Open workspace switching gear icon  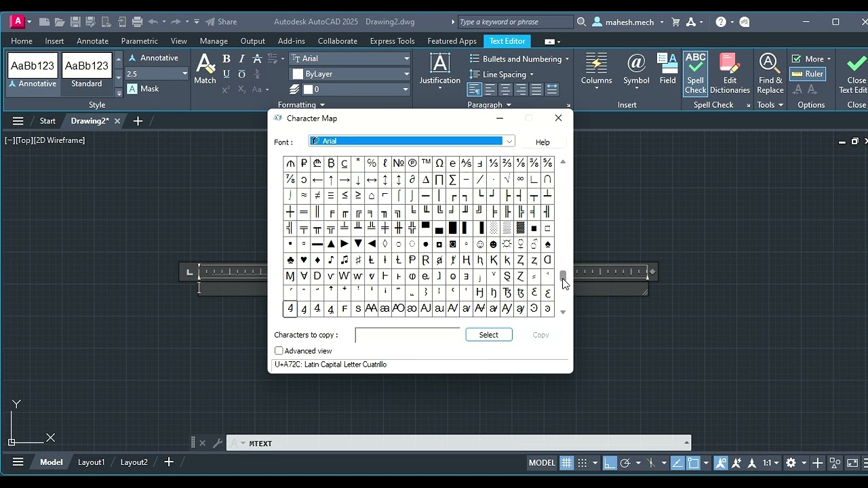tap(791, 463)
